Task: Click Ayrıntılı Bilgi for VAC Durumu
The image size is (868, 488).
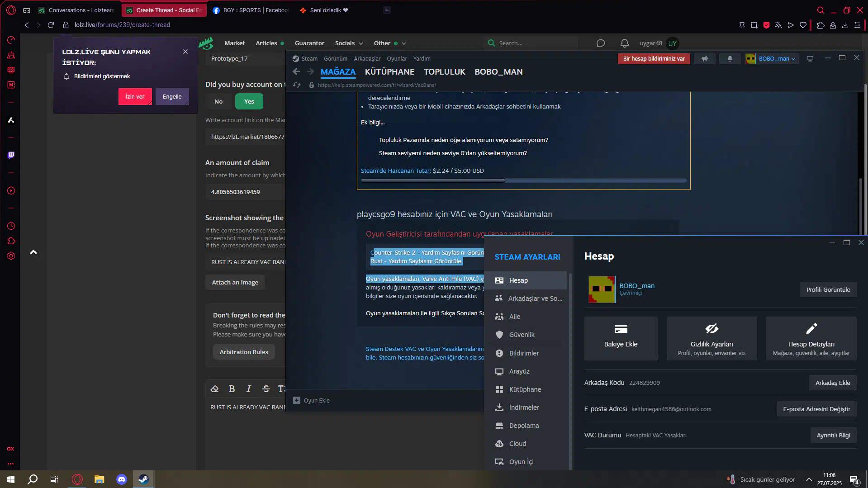Action: click(x=833, y=436)
